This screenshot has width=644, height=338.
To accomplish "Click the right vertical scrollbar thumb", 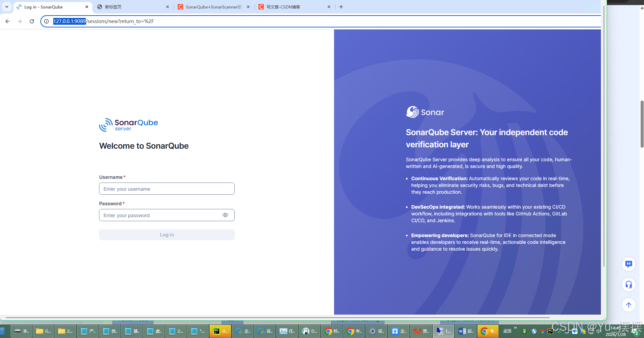I will pyautogui.click(x=642, y=124).
